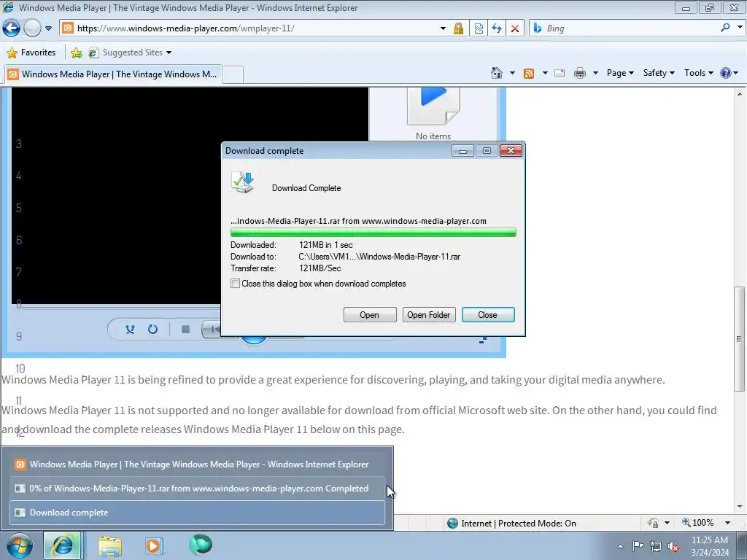Screen dimensions: 747x560
Task: Expand the Feeds dropdown arrow
Action: [x=545, y=73]
